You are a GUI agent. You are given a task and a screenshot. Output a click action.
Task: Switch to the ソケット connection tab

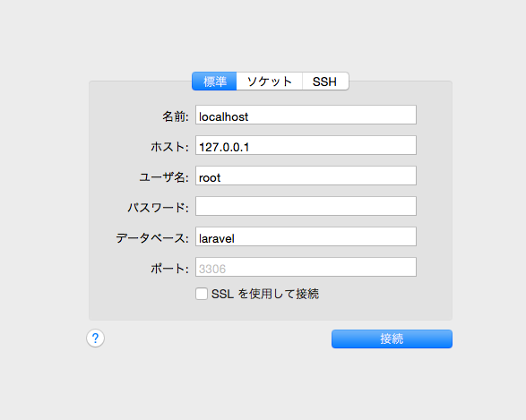click(x=270, y=81)
